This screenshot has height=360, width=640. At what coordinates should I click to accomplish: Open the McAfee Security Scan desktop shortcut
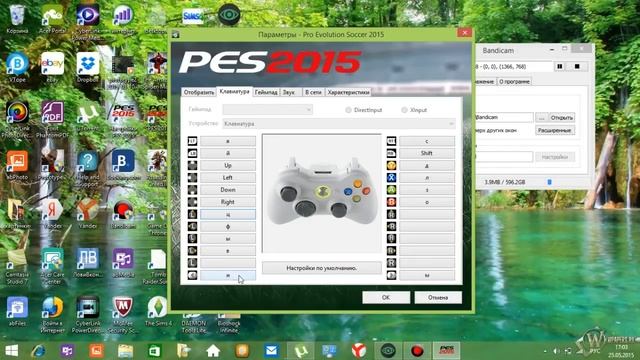[x=123, y=314]
